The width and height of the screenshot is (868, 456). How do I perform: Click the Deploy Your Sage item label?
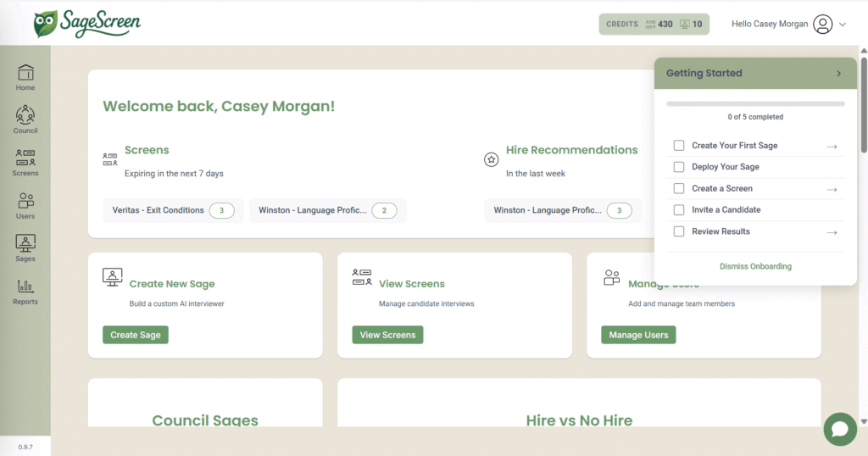click(726, 167)
